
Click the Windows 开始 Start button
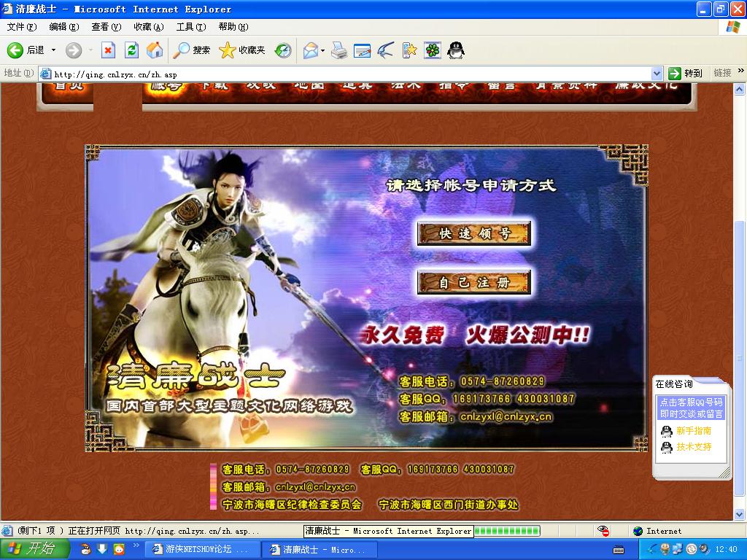click(35, 549)
